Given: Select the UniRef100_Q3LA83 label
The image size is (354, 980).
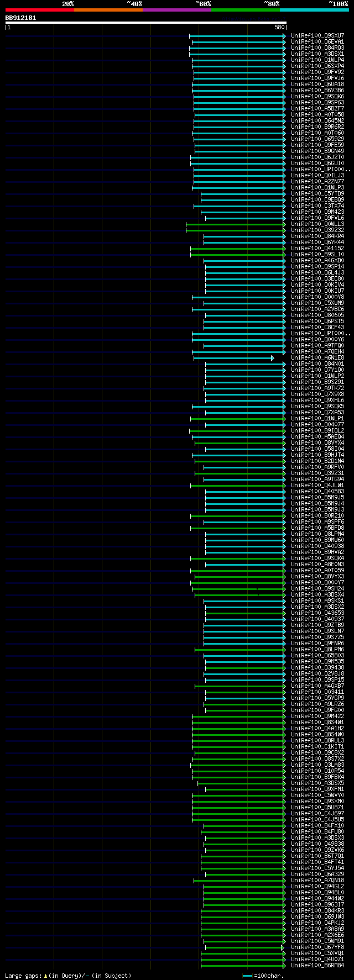Looking at the screenshot, I should point(317,765).
